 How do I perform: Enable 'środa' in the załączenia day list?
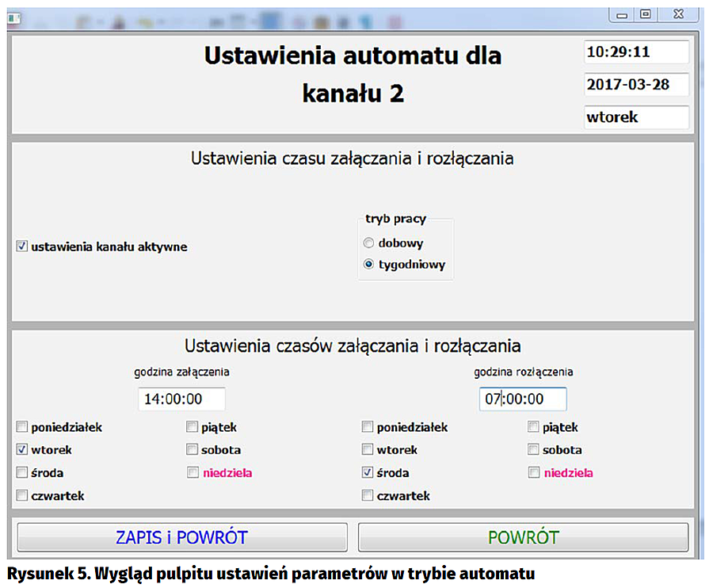pos(22,473)
